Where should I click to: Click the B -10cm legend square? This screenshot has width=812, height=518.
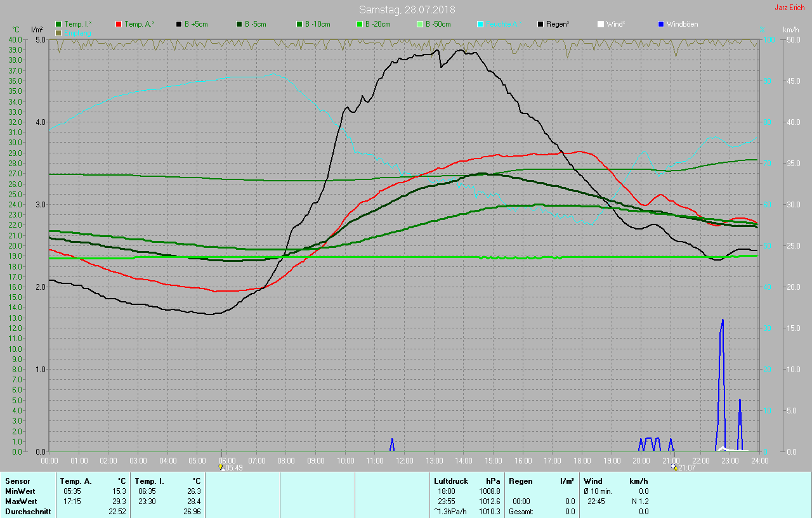tap(299, 24)
